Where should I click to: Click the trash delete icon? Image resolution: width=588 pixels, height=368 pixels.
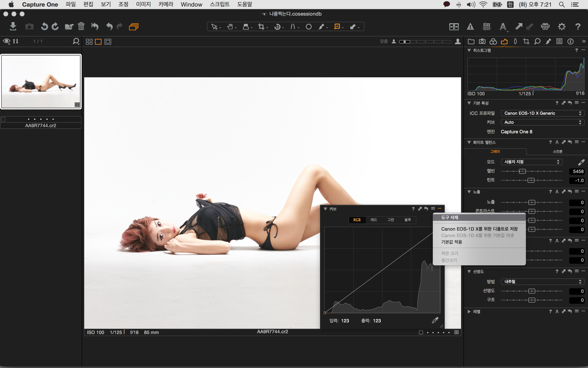click(81, 26)
